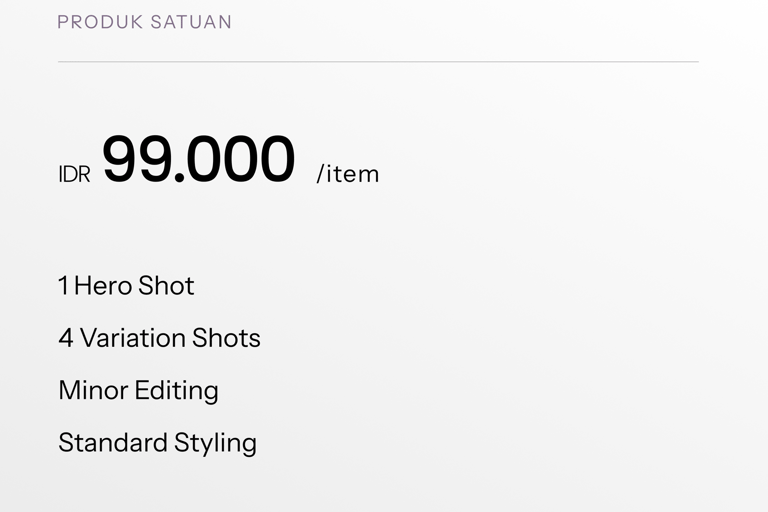Click the word SATUAN in the header
768x512 pixels.
tap(191, 22)
